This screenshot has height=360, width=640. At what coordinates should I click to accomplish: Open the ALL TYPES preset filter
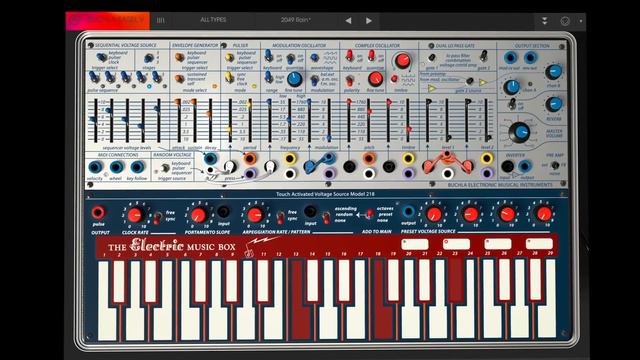[x=213, y=20]
